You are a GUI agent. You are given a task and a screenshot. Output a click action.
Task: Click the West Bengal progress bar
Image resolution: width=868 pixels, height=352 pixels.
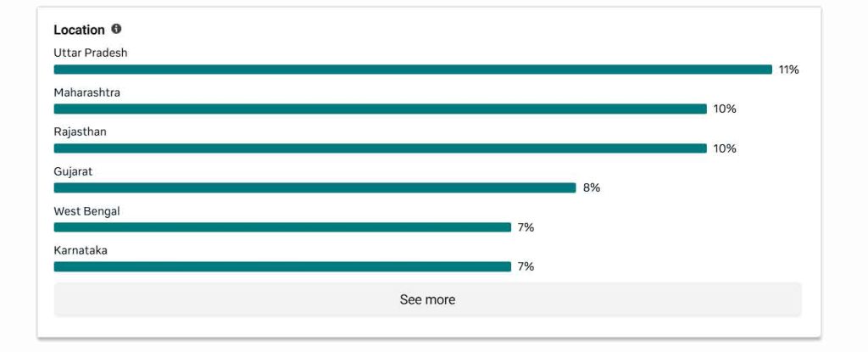(x=282, y=227)
